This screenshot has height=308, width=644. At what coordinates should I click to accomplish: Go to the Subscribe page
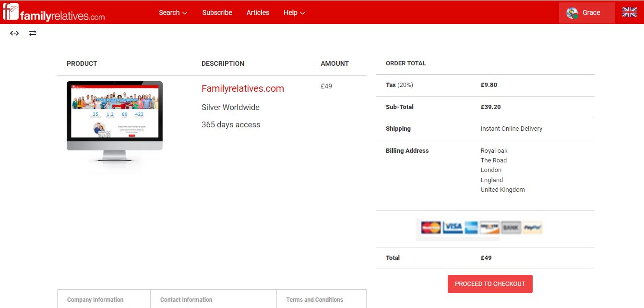tap(217, 12)
